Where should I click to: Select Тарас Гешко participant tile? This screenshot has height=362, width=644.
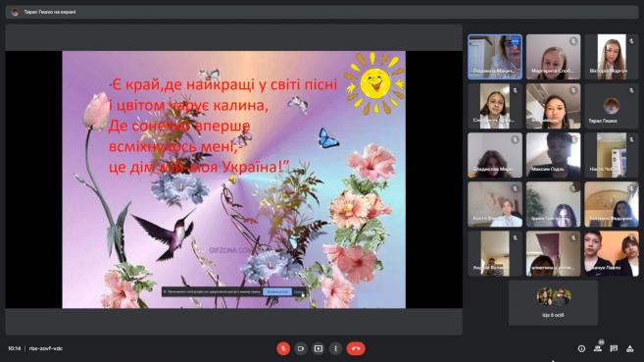612,106
